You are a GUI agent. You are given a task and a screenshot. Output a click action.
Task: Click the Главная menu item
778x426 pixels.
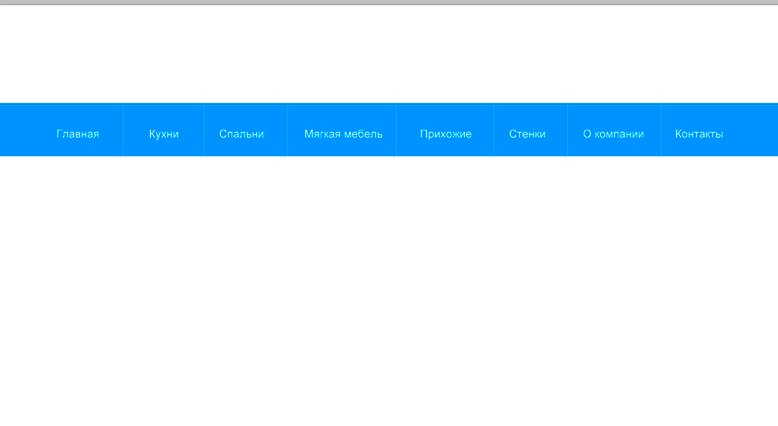click(77, 134)
